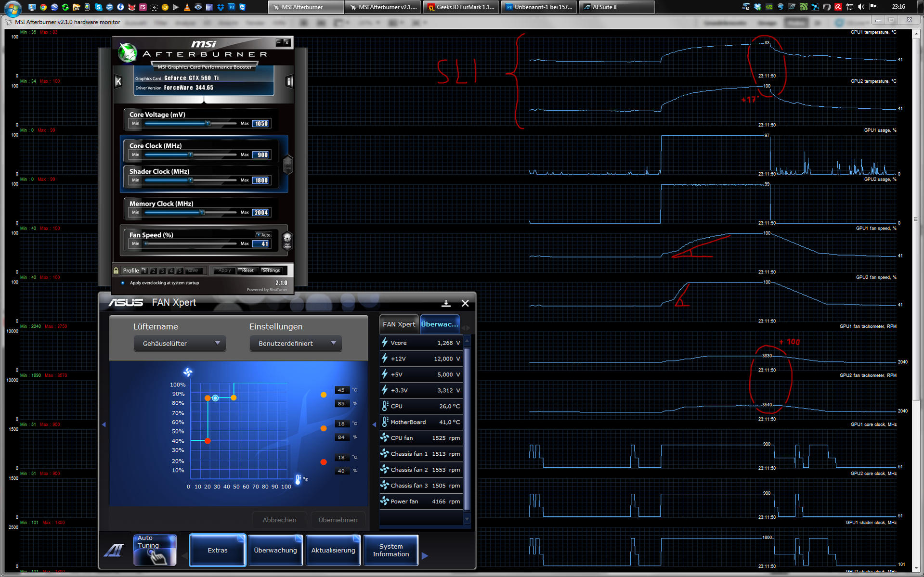Click the Afterburner Reset button
The height and width of the screenshot is (577, 924).
pos(247,270)
